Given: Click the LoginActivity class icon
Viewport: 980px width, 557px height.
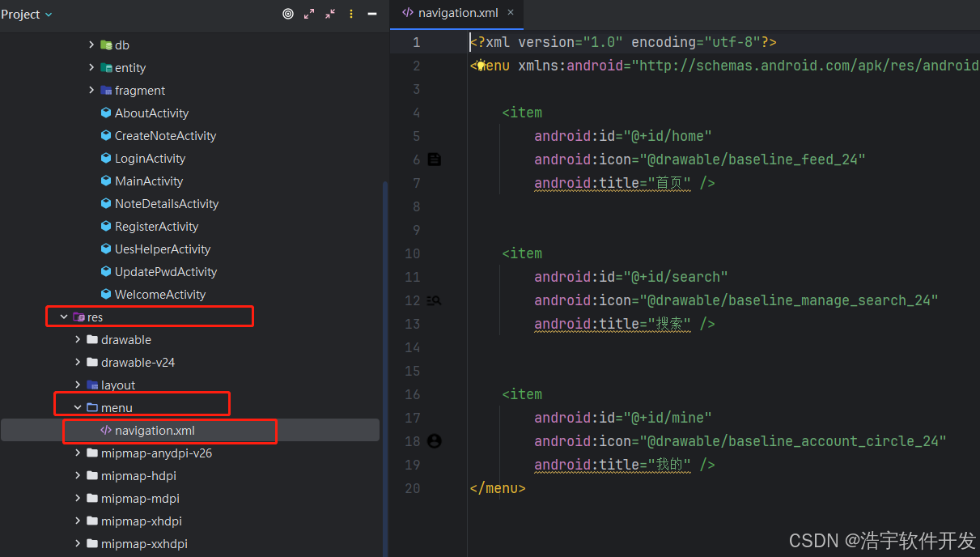Looking at the screenshot, I should pos(106,159).
